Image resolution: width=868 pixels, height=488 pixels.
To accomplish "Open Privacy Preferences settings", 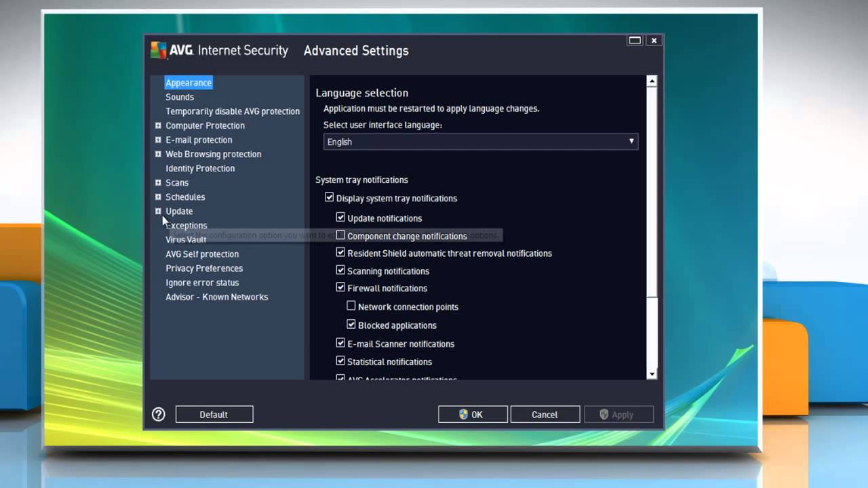I will pyautogui.click(x=204, y=268).
